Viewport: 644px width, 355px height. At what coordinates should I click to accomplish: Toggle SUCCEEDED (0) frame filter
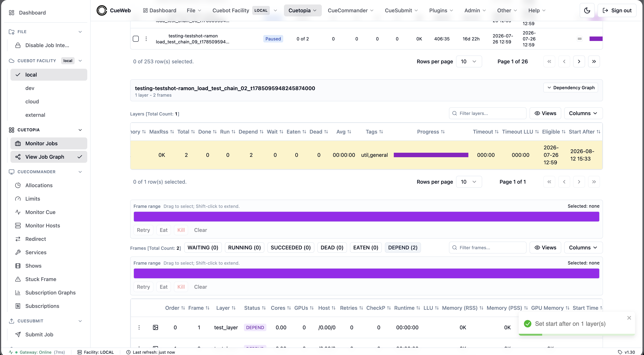(290, 248)
